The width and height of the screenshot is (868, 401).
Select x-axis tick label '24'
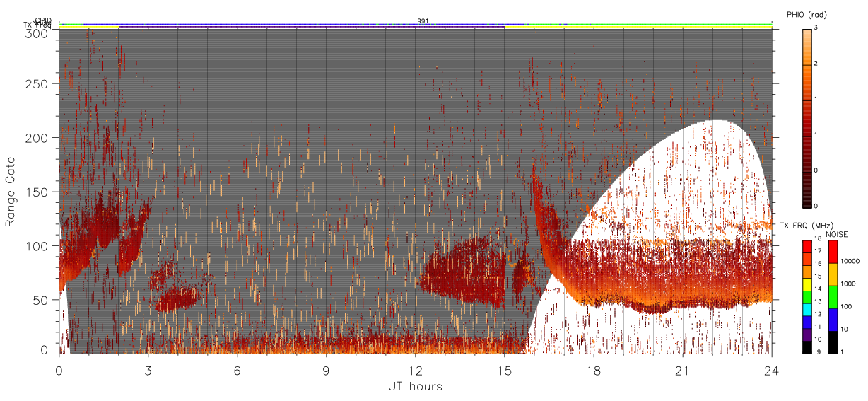tap(772, 371)
